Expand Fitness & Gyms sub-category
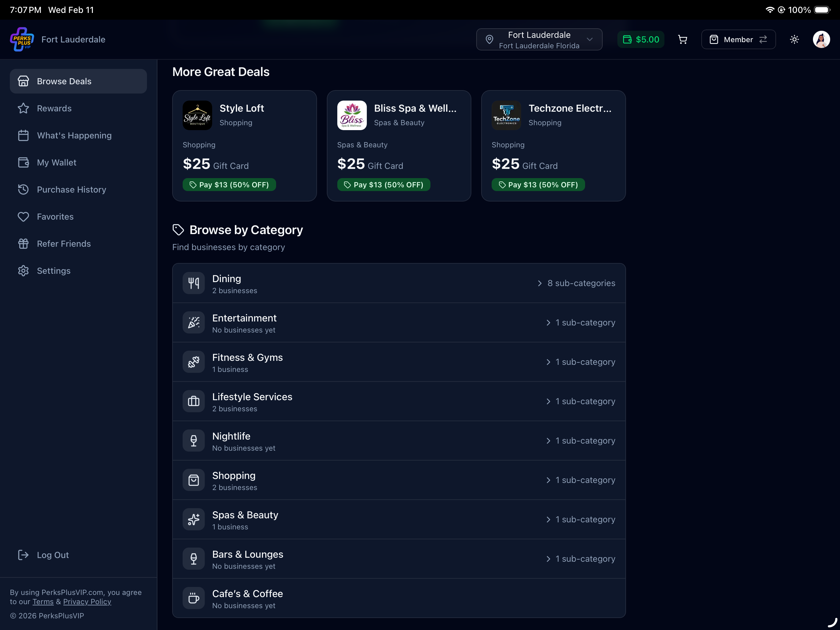Image resolution: width=840 pixels, height=630 pixels. 580,362
